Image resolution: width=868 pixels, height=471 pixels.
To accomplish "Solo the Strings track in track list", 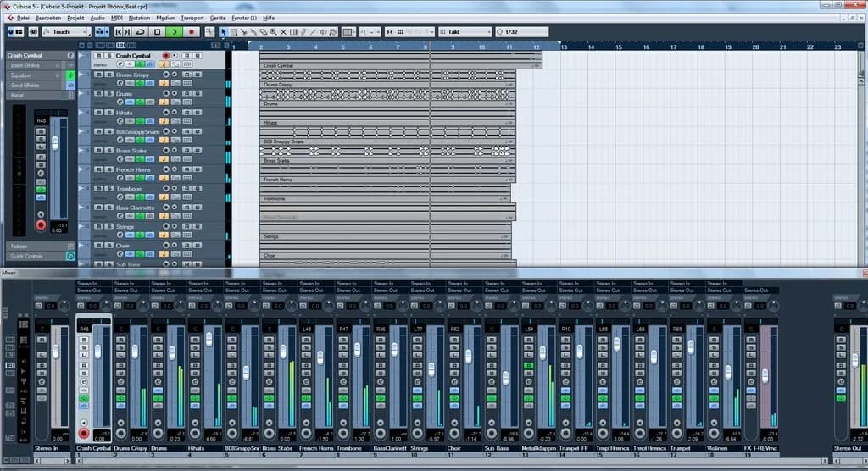I will [x=109, y=226].
